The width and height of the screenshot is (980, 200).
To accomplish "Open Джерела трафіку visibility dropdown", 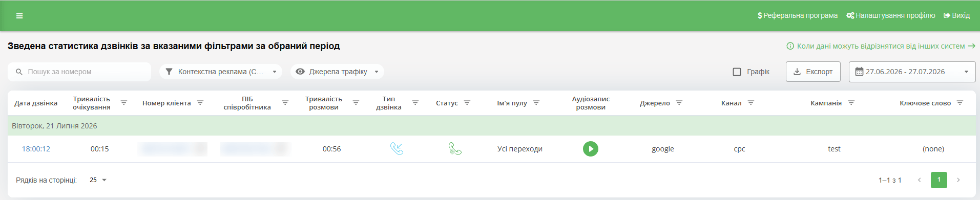I will pyautogui.click(x=337, y=72).
